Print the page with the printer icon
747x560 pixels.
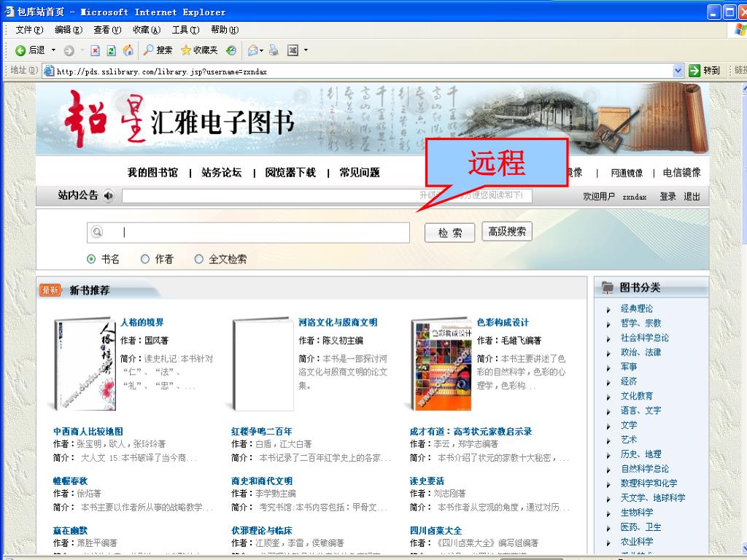[274, 50]
